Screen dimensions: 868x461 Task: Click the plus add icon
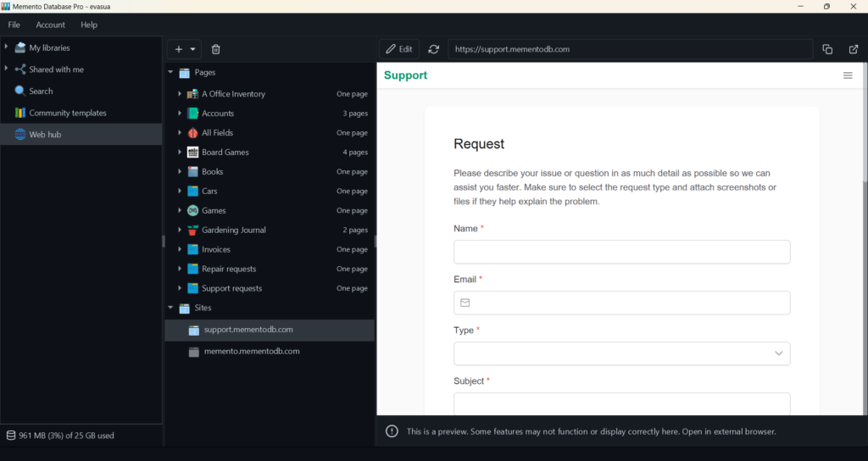[x=178, y=49]
